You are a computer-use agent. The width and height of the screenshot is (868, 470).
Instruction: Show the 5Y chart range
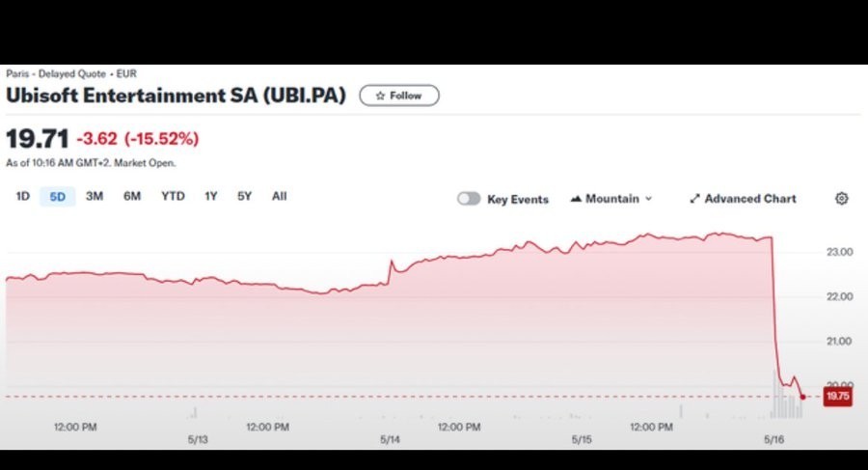244,197
